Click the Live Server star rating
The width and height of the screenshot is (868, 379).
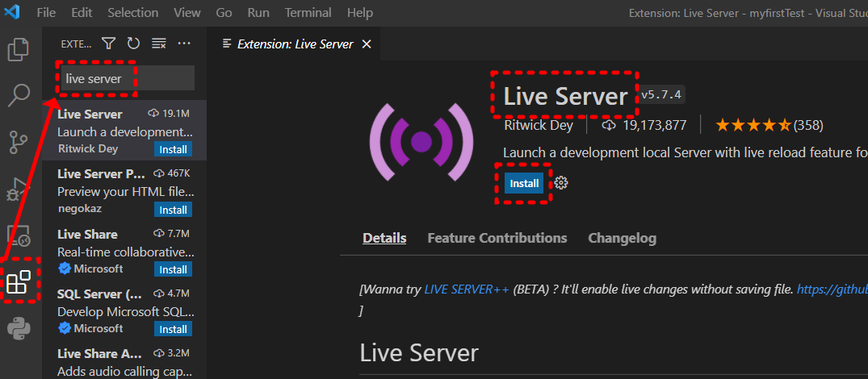pos(753,126)
